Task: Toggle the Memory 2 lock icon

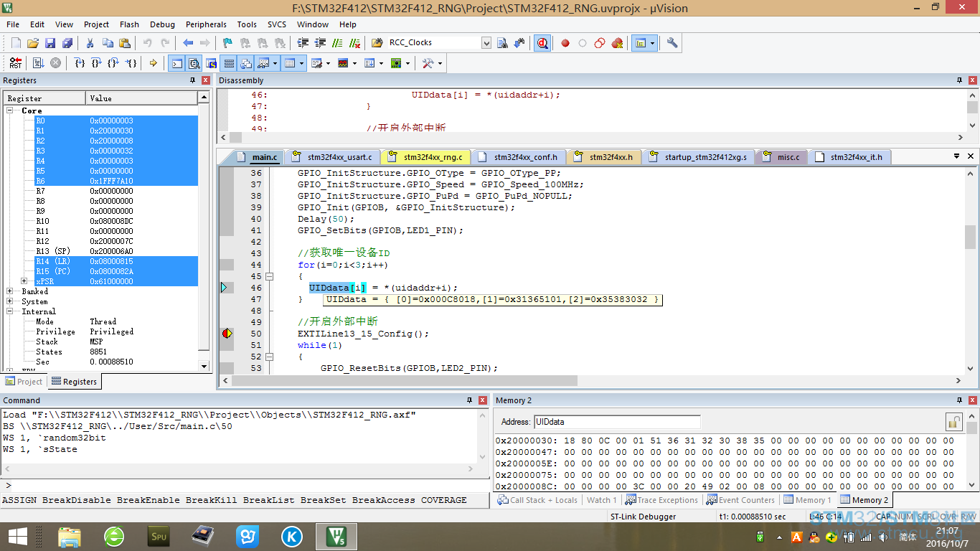Action: 953,422
